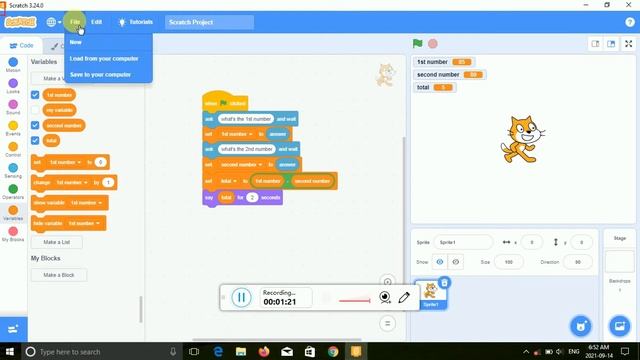Viewport: 640px width, 360px height.
Task: Open Windows Start menu
Action: 10,351
